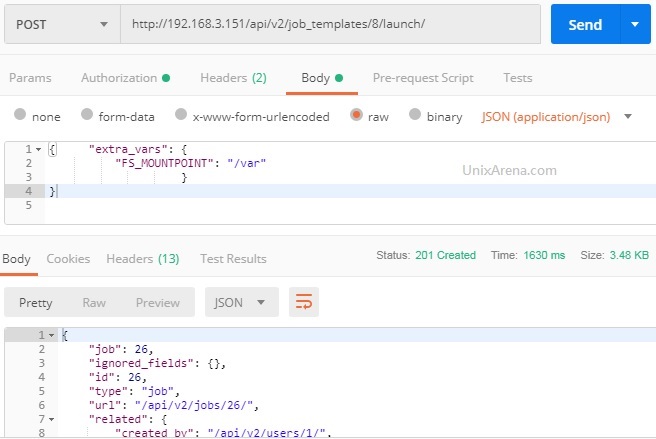Viewport: 656px width, 439px height.
Task: Open the response Cookies tab
Action: coord(68,259)
